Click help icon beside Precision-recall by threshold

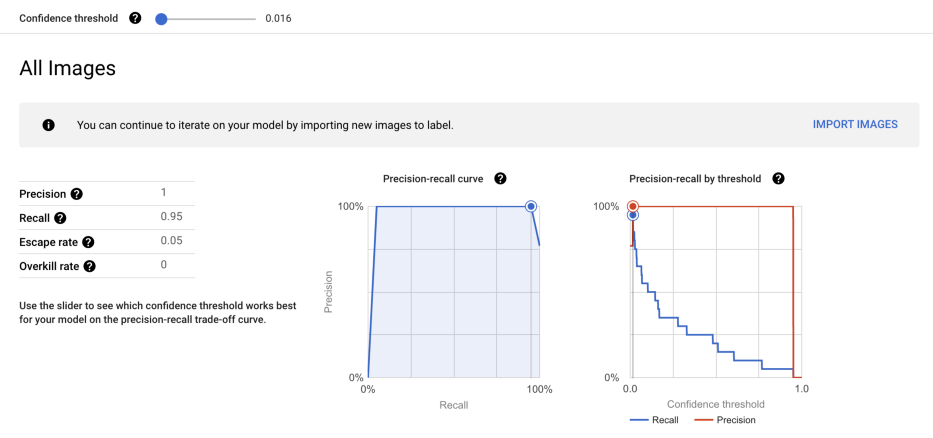tap(778, 178)
